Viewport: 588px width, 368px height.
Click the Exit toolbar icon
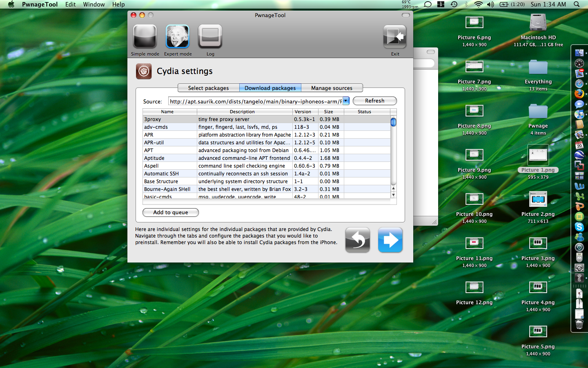pos(394,37)
